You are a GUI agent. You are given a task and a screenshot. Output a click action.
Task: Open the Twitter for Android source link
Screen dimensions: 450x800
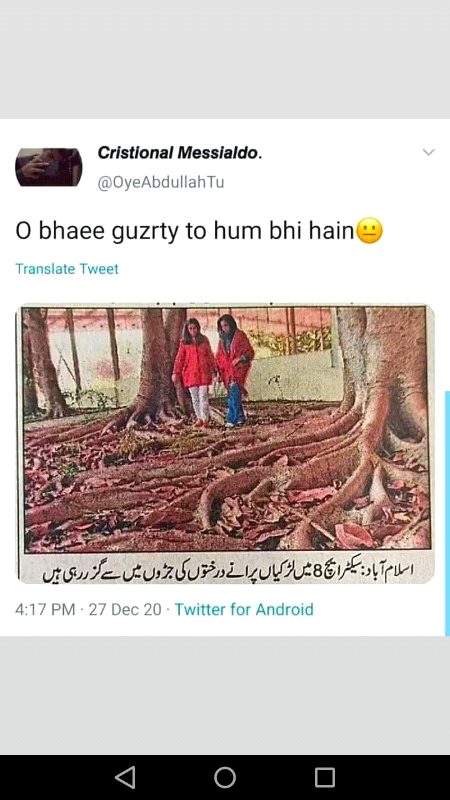(x=244, y=609)
